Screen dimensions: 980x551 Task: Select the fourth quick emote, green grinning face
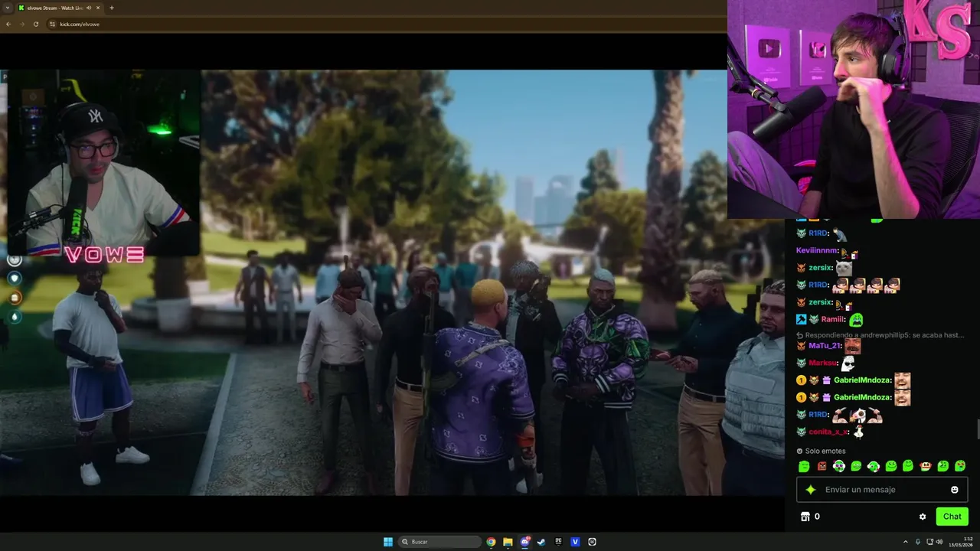click(856, 466)
